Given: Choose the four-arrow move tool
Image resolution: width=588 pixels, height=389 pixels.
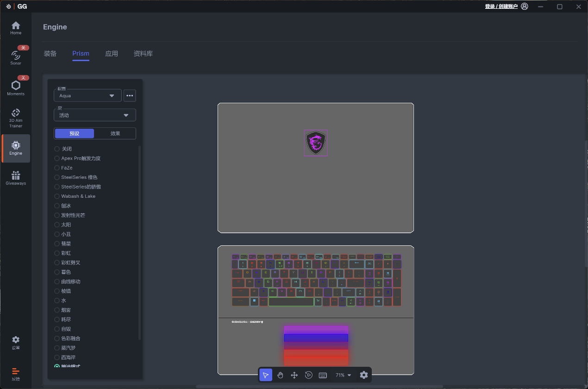Looking at the screenshot, I should (294, 375).
